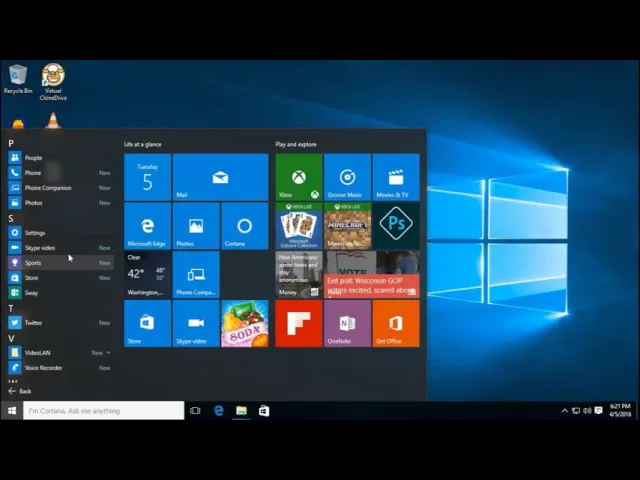Open the Movies & TV tile
Image resolution: width=640 pixels, height=480 pixels.
point(396,177)
